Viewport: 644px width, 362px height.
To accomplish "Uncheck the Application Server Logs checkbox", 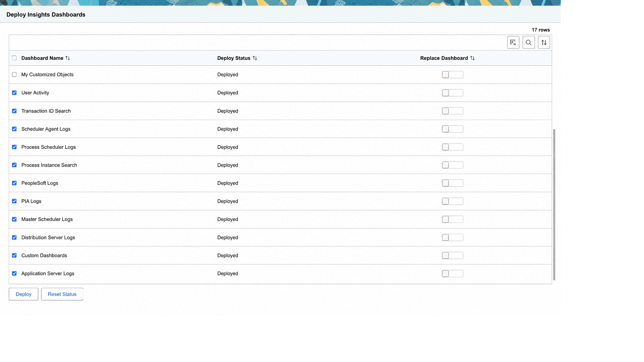I will tap(14, 274).
